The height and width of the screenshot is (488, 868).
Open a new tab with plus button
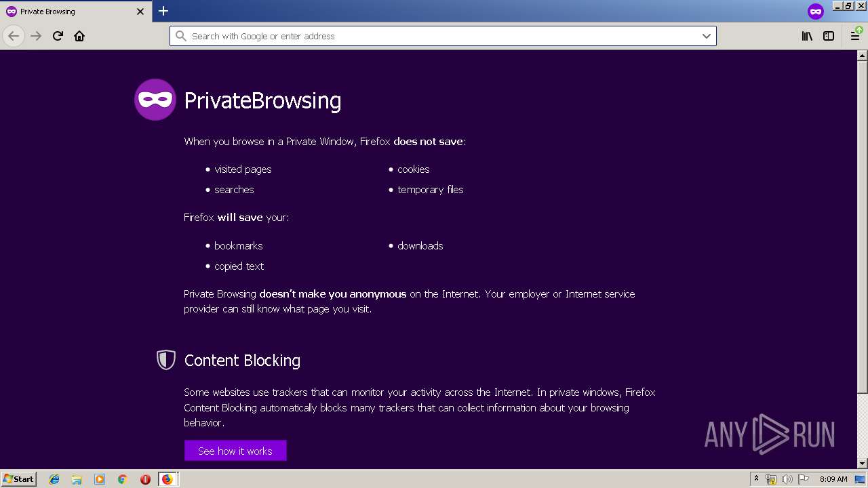tap(163, 11)
